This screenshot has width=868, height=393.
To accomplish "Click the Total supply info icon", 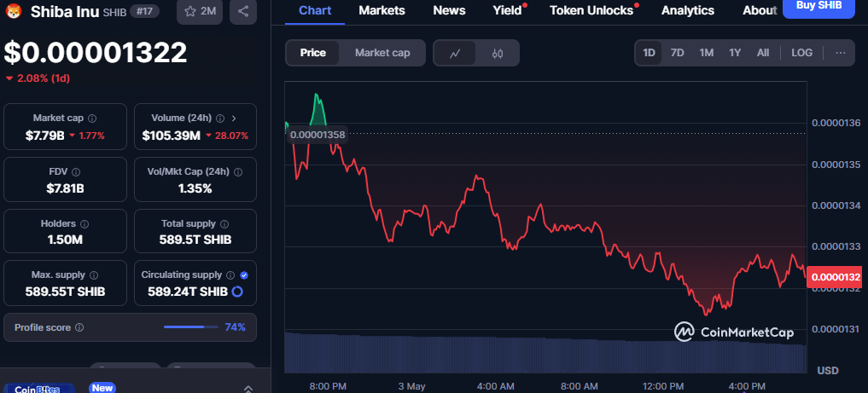I will (224, 224).
